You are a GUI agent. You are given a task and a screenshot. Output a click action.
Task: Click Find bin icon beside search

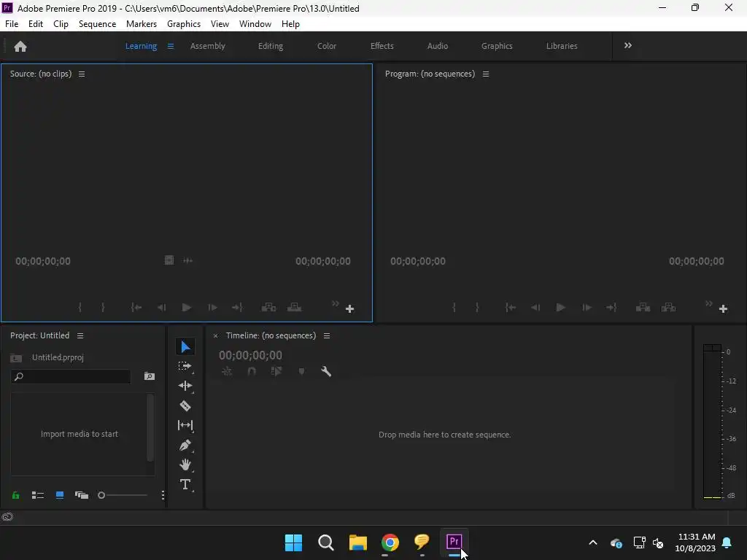pos(149,376)
